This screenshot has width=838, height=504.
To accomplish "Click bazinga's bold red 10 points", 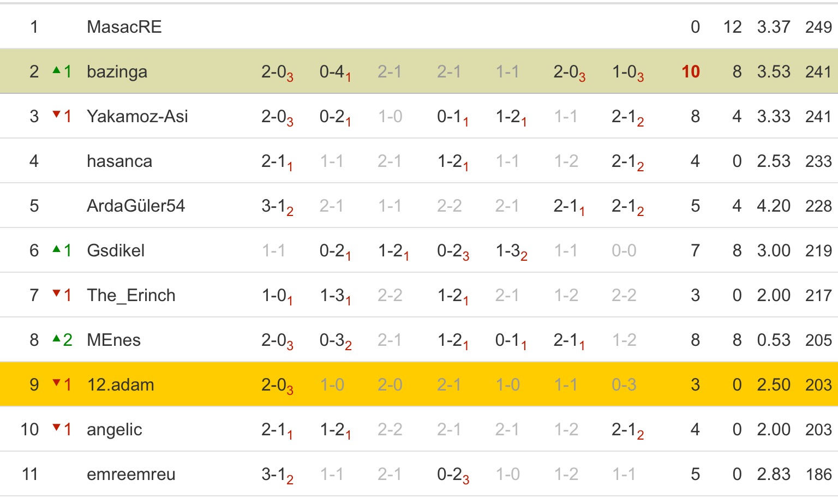I will click(x=691, y=71).
